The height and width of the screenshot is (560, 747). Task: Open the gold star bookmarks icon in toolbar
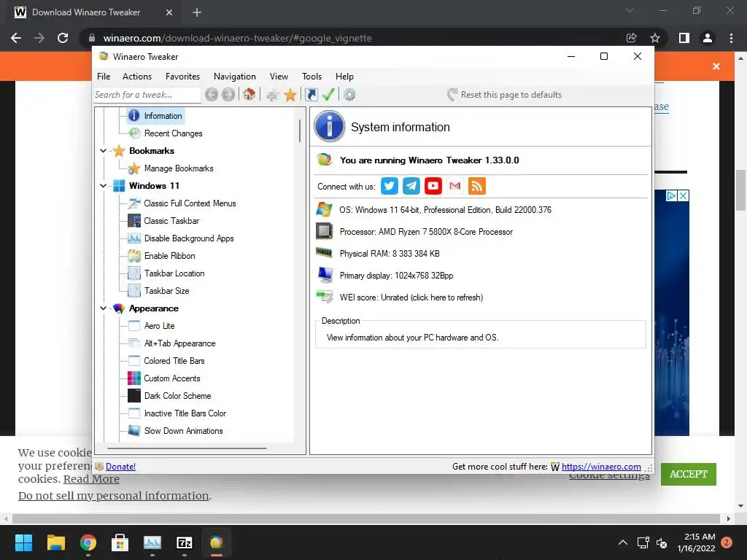(x=290, y=95)
